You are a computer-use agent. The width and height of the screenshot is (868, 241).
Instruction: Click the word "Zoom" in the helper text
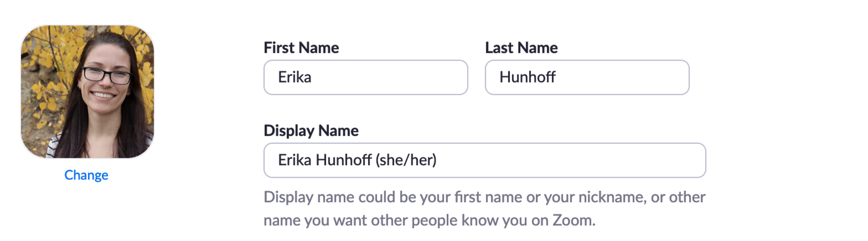[x=573, y=221]
